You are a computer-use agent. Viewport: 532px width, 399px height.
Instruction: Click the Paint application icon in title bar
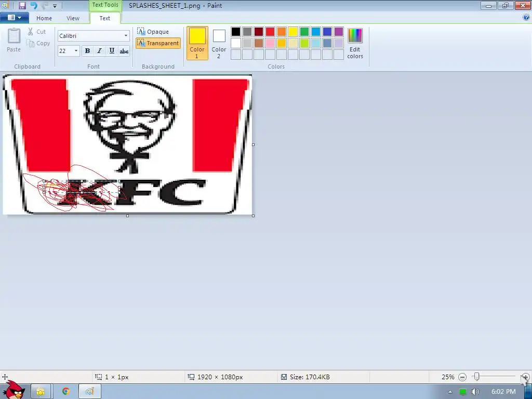click(x=5, y=5)
